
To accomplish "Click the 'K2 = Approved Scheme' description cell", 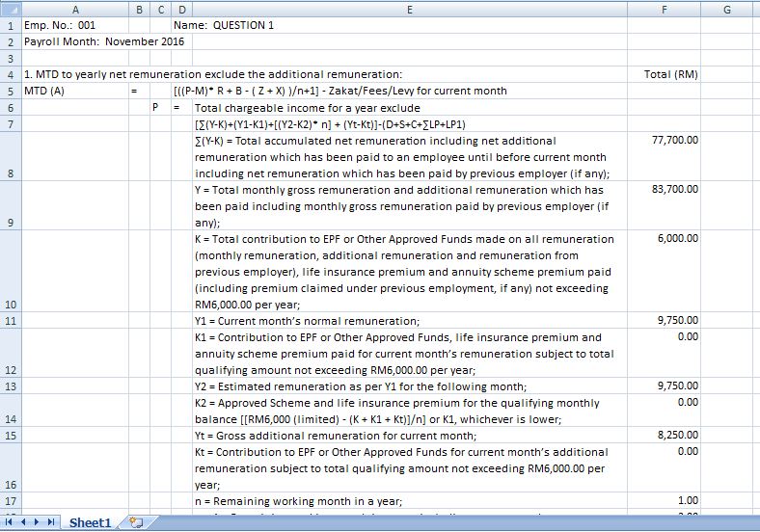I will [410, 411].
